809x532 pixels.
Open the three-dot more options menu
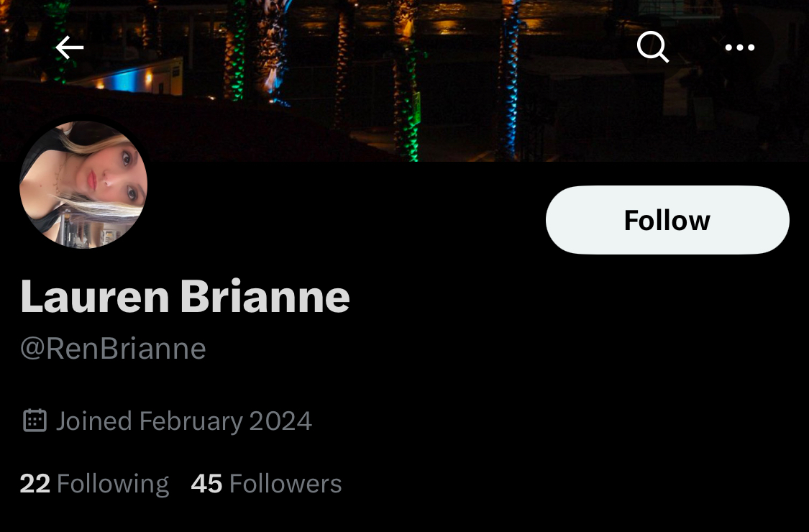click(x=739, y=47)
